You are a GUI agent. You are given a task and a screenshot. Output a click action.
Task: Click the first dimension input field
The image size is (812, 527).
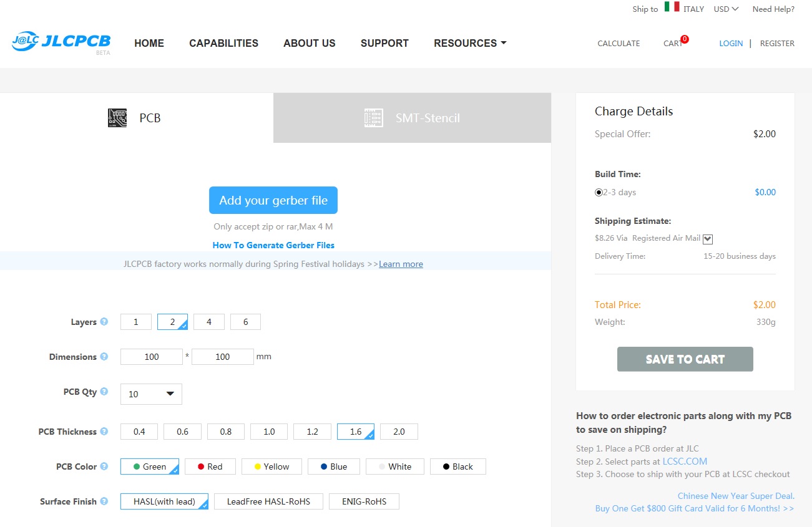152,357
